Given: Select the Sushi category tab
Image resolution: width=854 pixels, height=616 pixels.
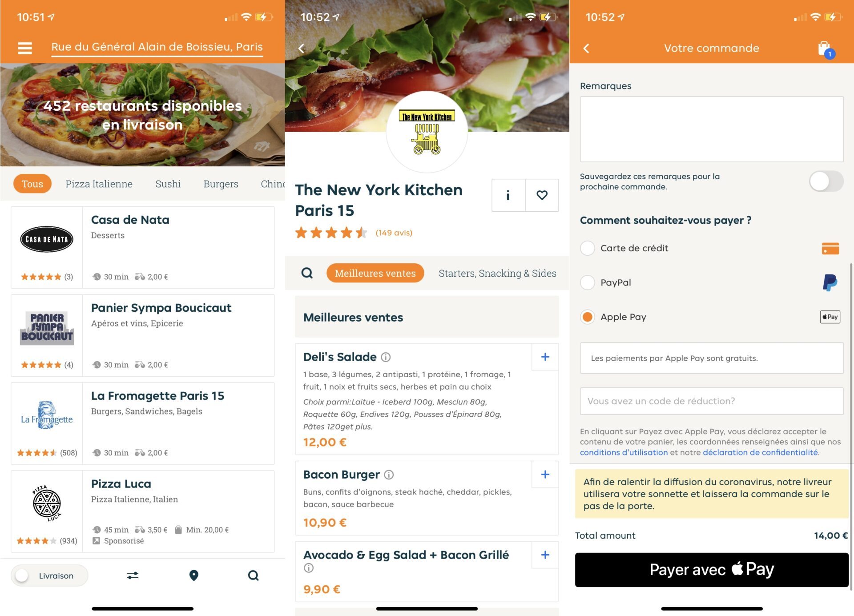Looking at the screenshot, I should point(168,184).
